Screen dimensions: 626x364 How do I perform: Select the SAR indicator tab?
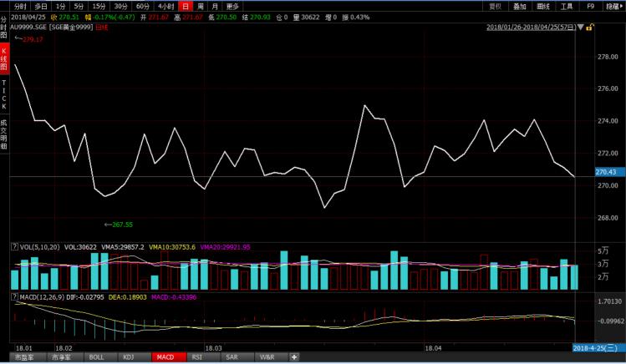pyautogui.click(x=232, y=357)
